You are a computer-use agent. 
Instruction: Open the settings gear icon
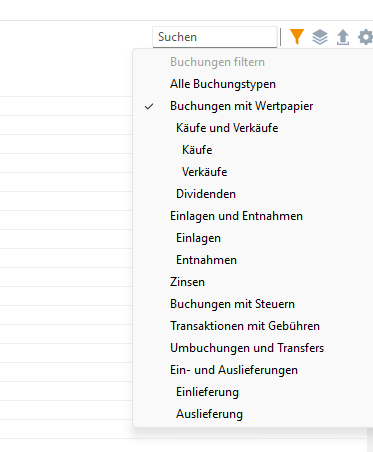point(366,37)
